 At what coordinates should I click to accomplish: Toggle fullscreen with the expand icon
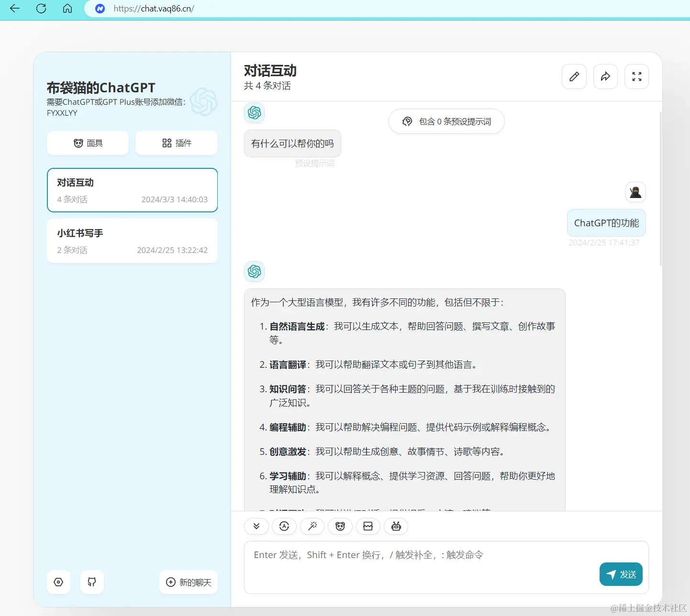(x=637, y=77)
